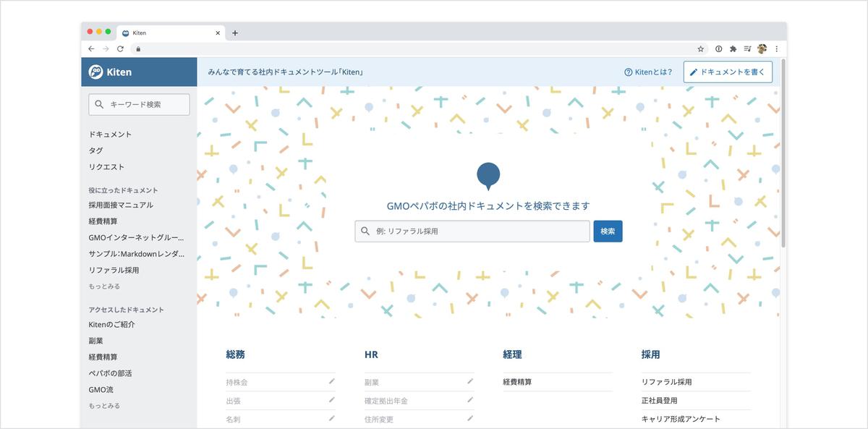The width and height of the screenshot is (868, 429).
Task: Open the Chrome three-dot menu
Action: point(776,48)
